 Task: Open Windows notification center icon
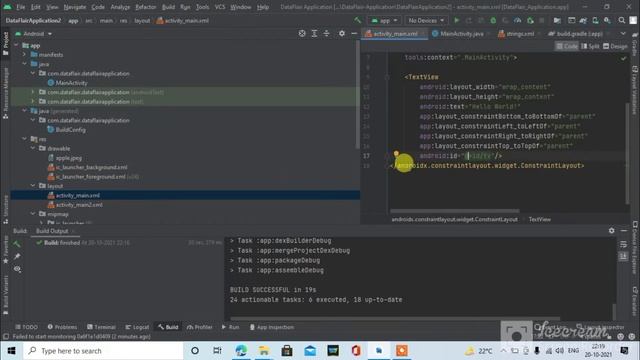click(624, 351)
